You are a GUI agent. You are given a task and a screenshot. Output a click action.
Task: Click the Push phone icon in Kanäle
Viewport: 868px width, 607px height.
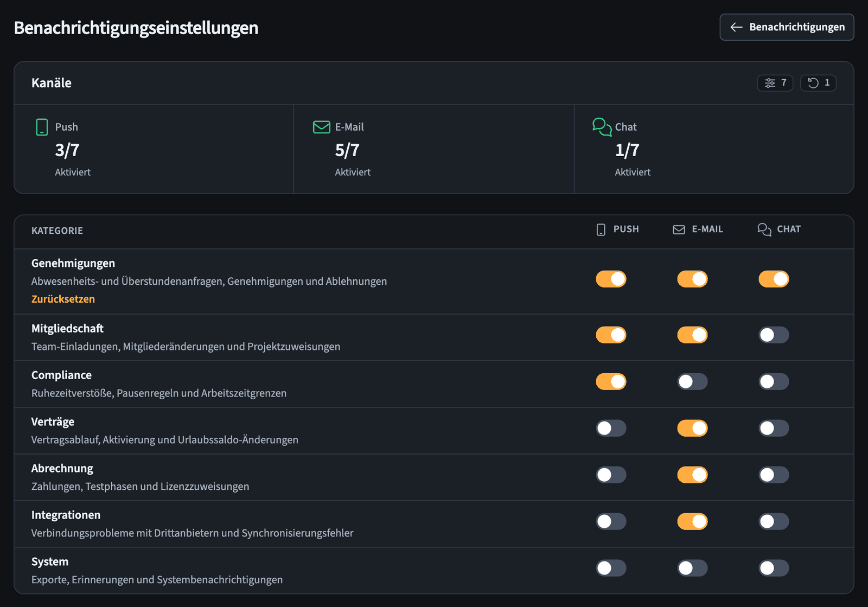[42, 127]
